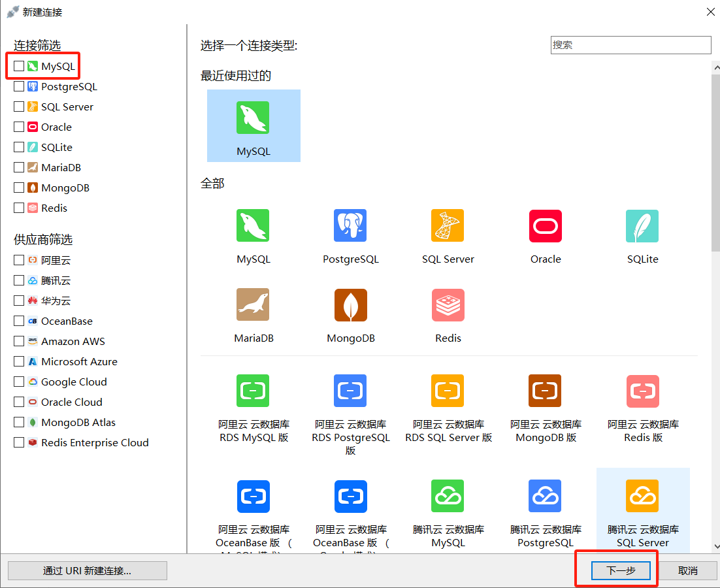
Task: Enable the OceanBase vendor filter
Action: click(19, 320)
